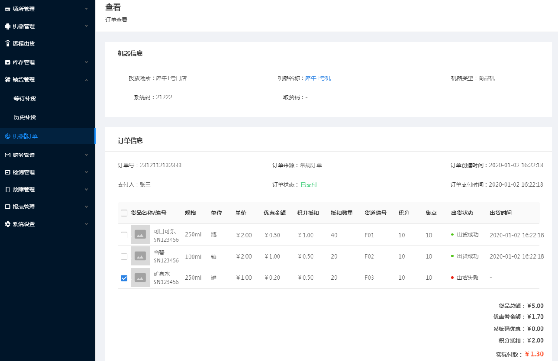Screen dimensions: 558x362
Task: Click the F01 slot number cell
Action: [369, 235]
